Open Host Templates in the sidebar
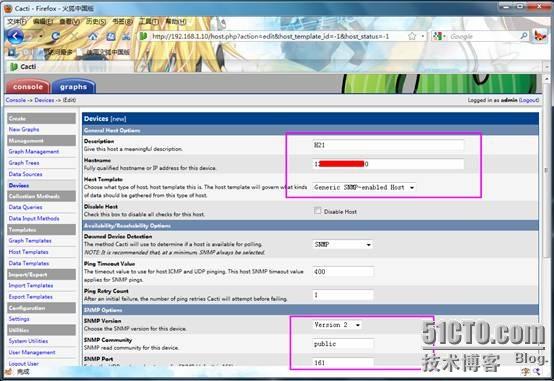Viewport: 554px width, 381px height. (x=29, y=252)
